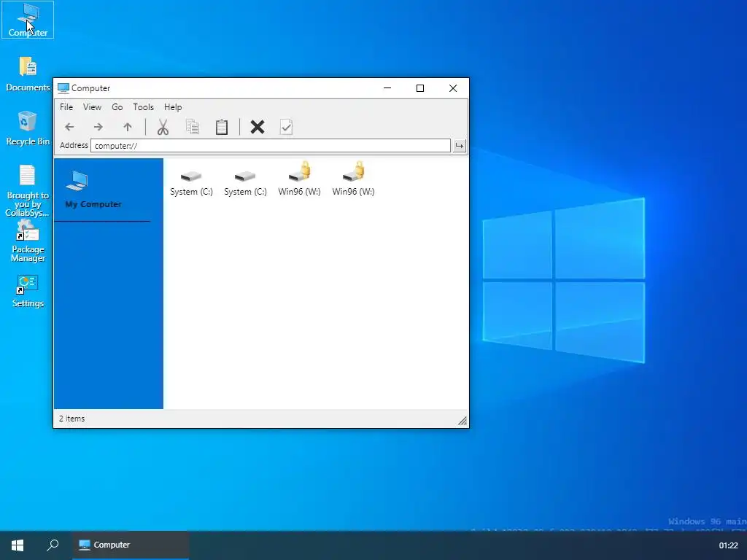Click the Computer button in the taskbar

pos(131,545)
